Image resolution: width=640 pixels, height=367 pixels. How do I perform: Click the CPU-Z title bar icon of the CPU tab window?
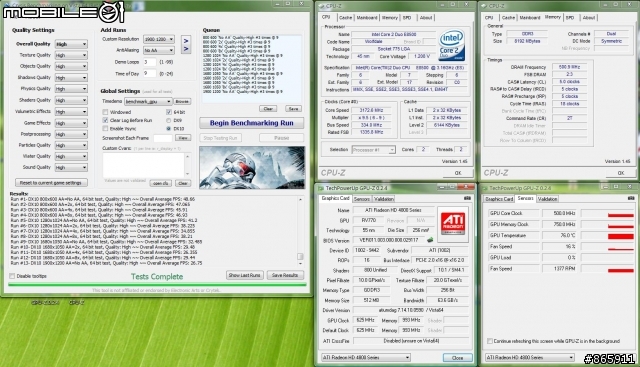(x=321, y=6)
